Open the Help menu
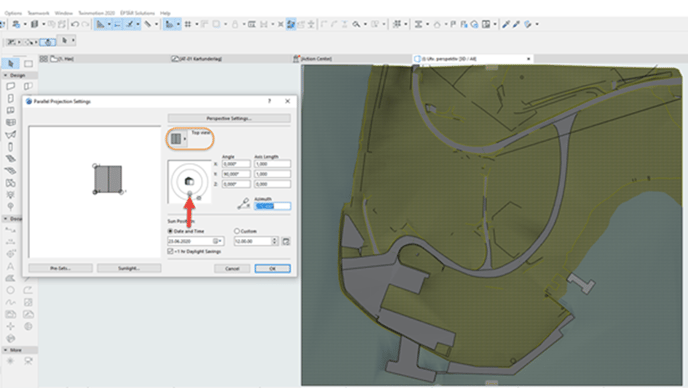 [x=165, y=13]
